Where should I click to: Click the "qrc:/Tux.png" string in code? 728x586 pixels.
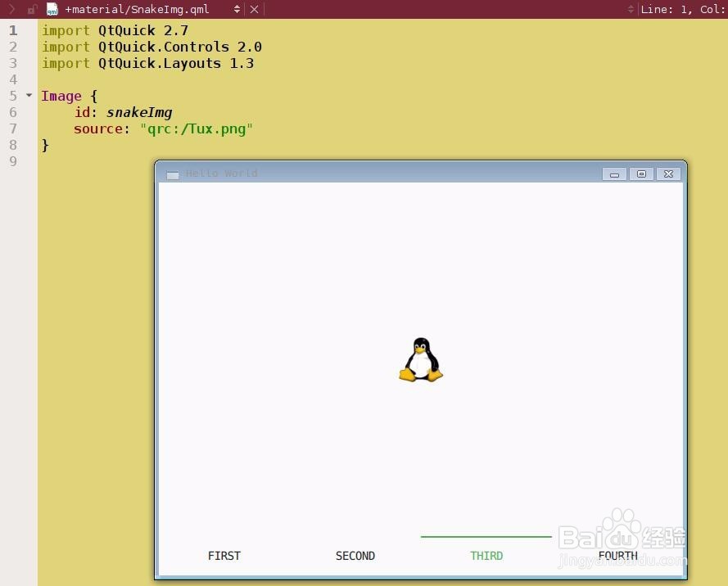pos(197,128)
